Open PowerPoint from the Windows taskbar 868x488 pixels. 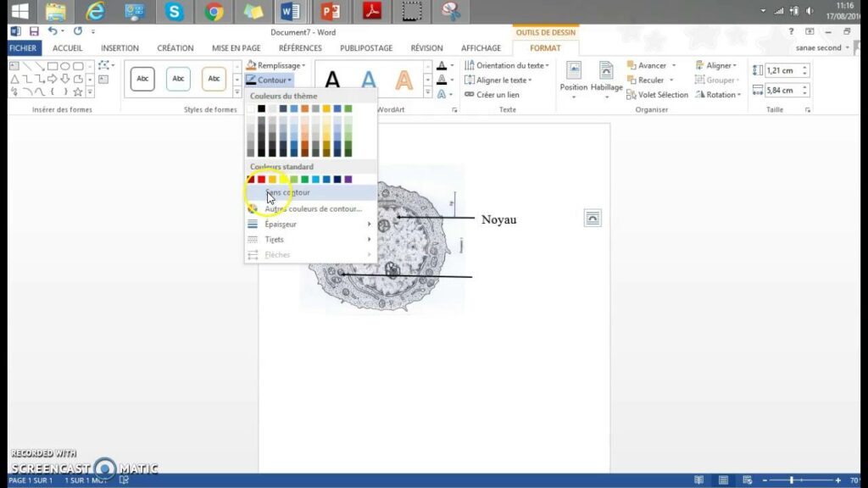click(x=331, y=12)
